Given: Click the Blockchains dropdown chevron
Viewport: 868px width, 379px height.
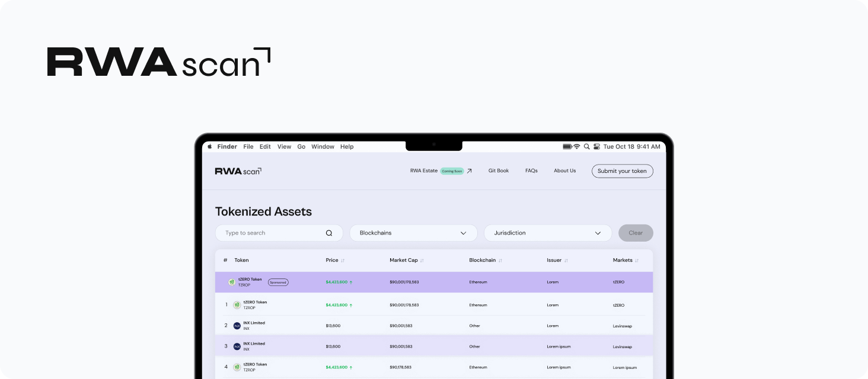Looking at the screenshot, I should 464,233.
